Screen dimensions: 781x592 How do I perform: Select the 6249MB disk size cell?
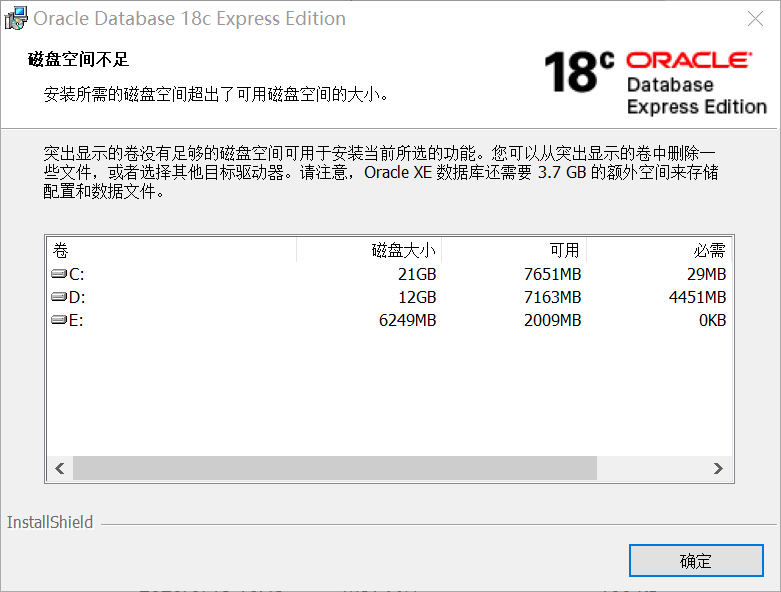[407, 320]
